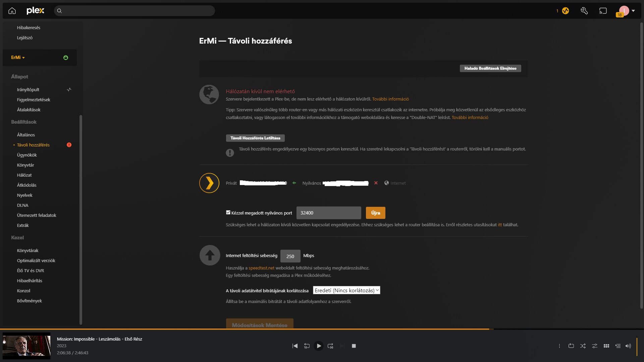
Task: Open the speedtest.net link
Action: point(261,268)
